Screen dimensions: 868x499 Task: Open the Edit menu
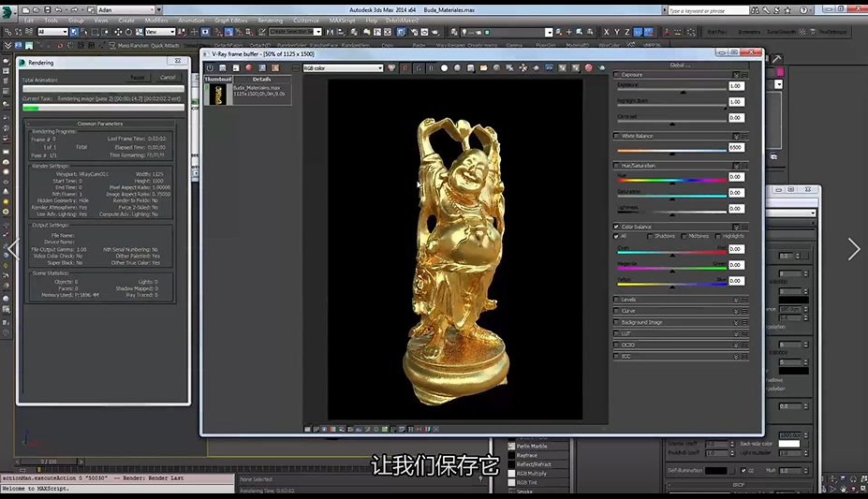tap(29, 21)
